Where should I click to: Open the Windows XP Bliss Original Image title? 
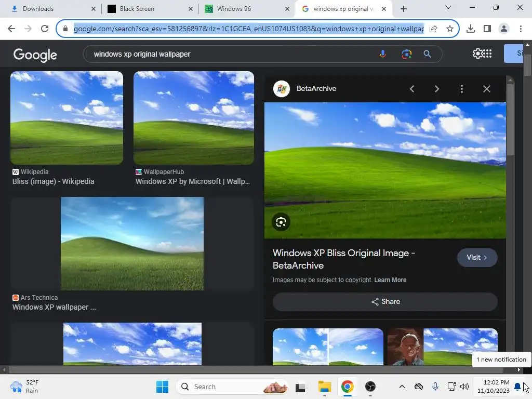click(x=344, y=259)
